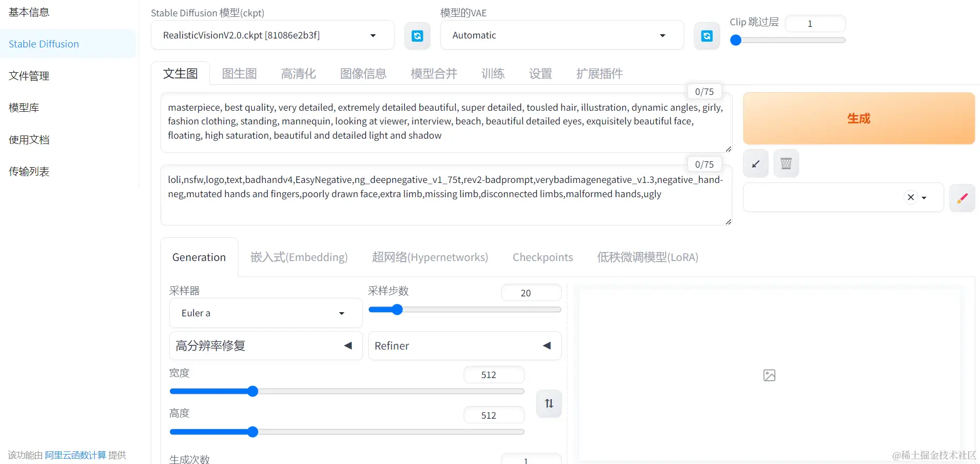Open the Automatic VAE dropdown

[562, 35]
